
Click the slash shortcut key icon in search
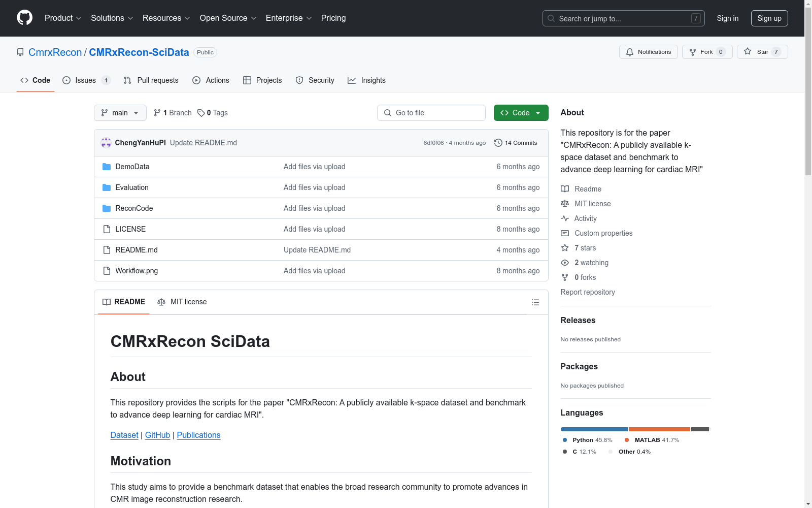696,18
